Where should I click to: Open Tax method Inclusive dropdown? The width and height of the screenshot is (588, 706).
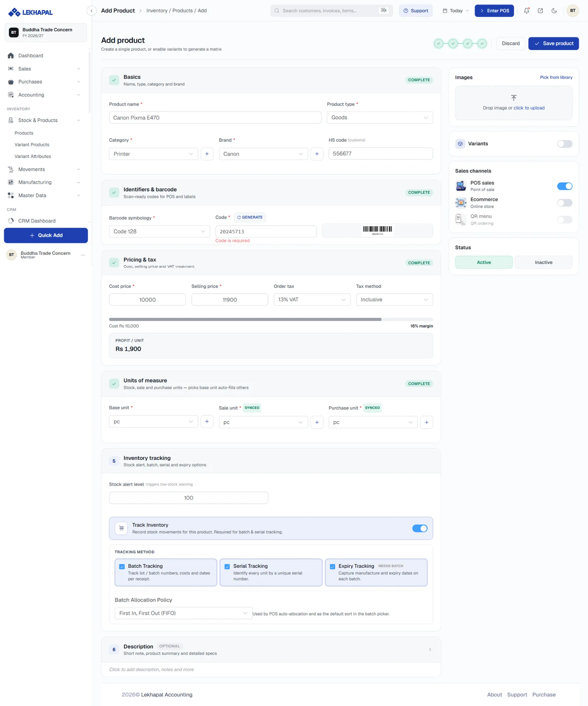pos(394,299)
